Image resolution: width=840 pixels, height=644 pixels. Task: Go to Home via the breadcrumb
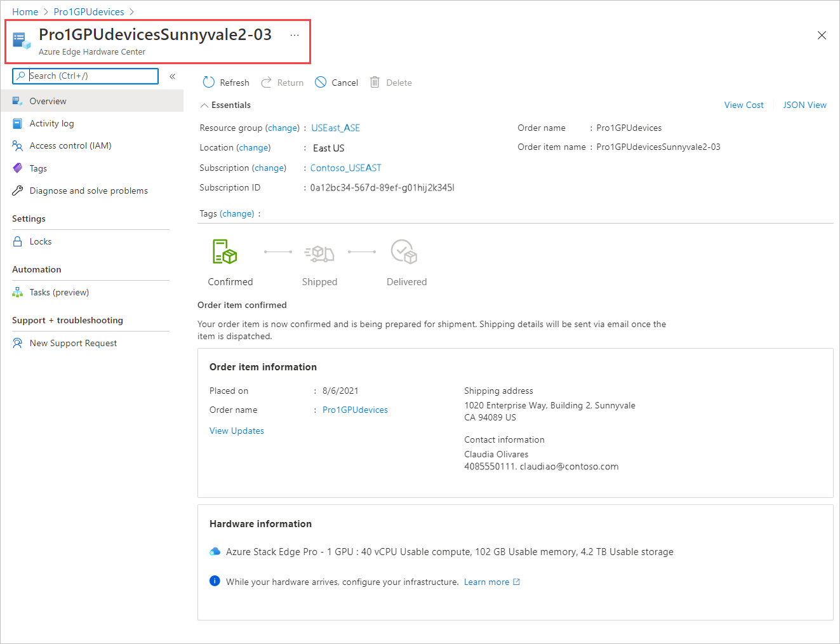point(25,11)
